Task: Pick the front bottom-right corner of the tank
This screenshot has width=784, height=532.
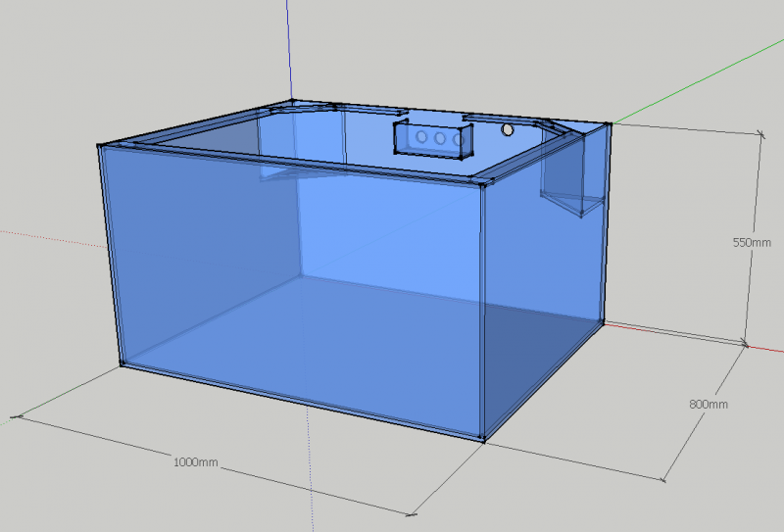Action: click(x=483, y=438)
